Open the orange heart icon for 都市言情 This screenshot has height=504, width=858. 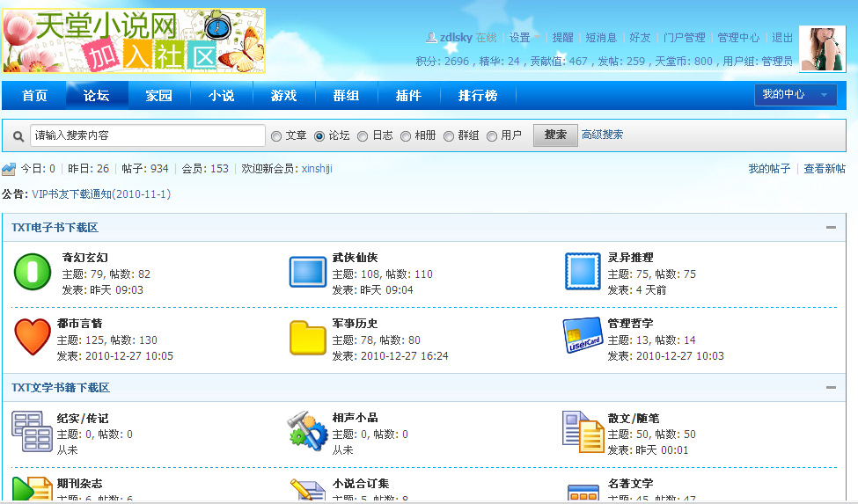pos(33,337)
